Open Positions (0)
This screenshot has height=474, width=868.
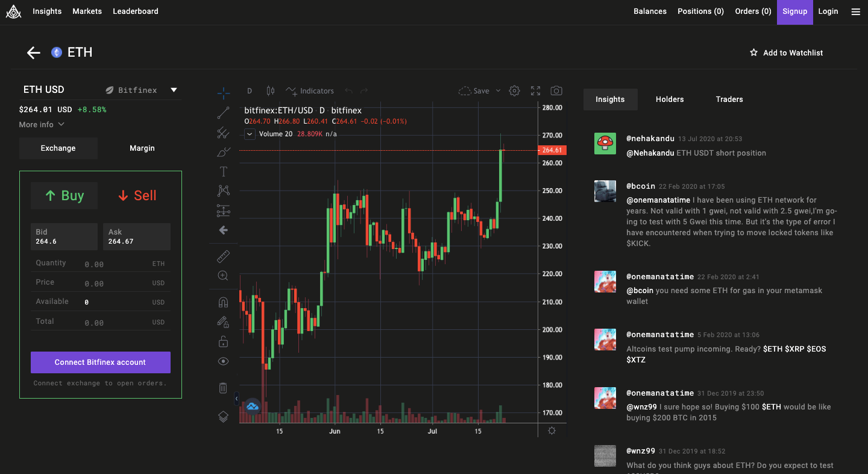point(700,11)
